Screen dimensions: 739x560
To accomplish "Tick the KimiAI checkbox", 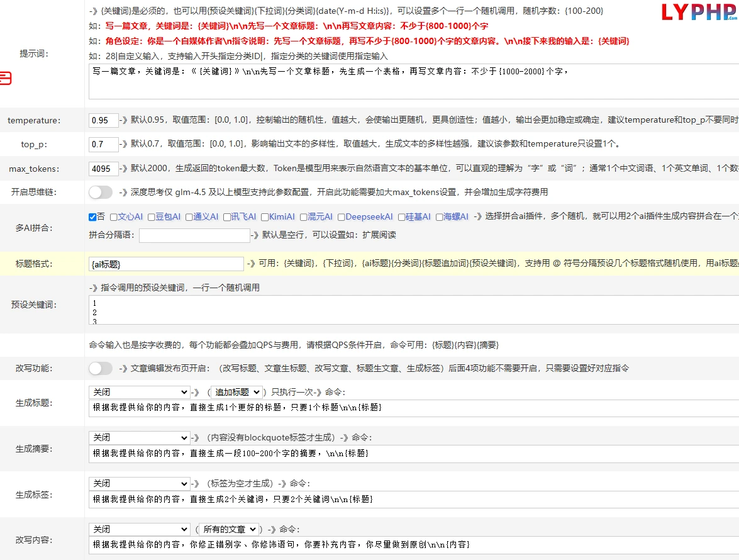I will [x=265, y=217].
